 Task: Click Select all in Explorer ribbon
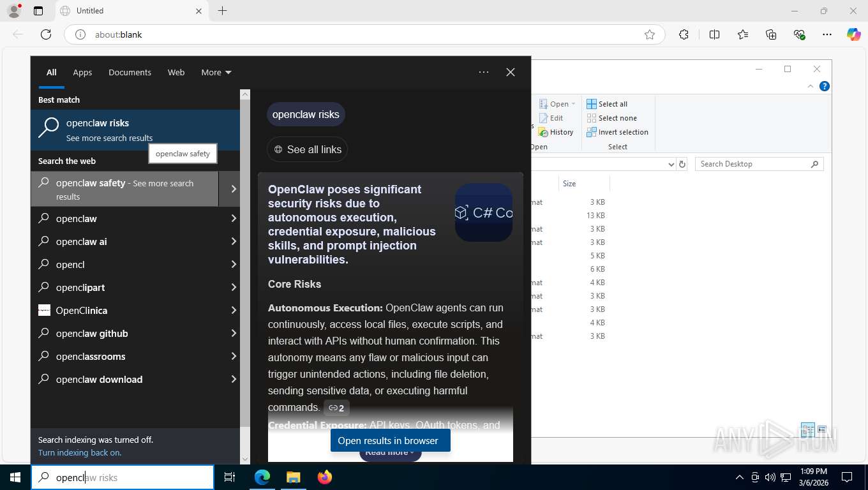(x=607, y=104)
